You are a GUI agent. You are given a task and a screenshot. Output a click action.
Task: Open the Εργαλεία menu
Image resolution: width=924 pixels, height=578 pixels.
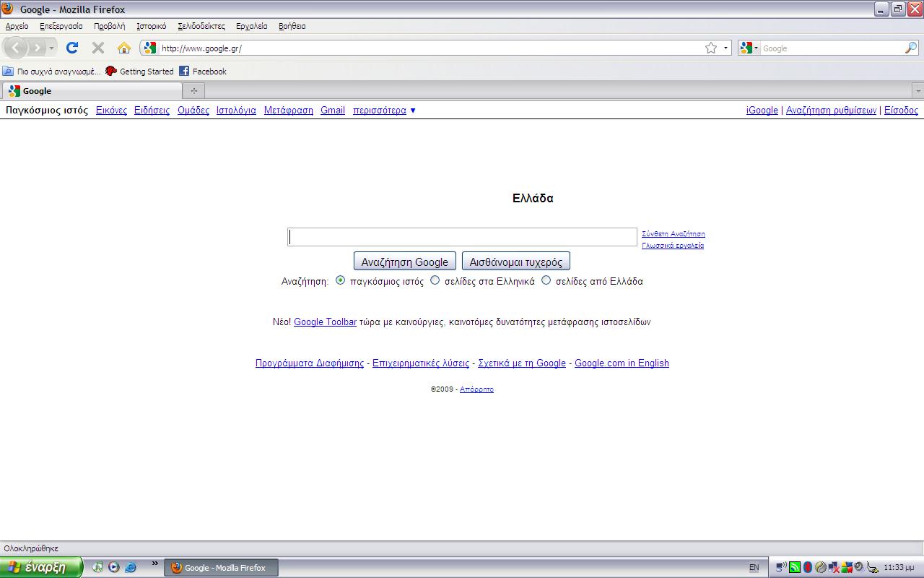[x=252, y=26]
